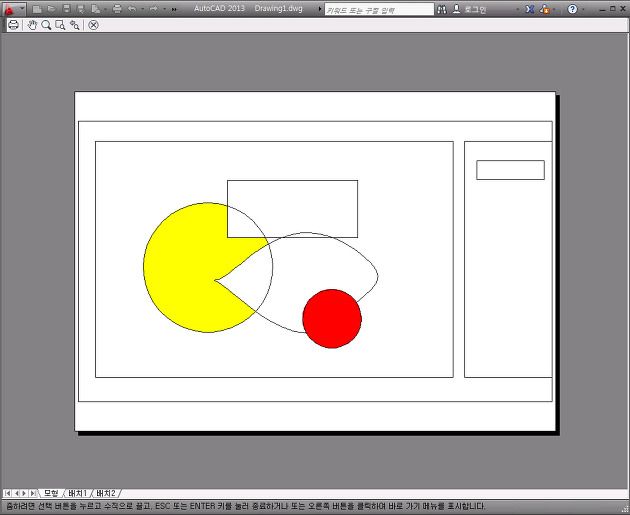Viewport: 630px width, 515px height.
Task: Switch to the 배치1 layout tab
Action: [78, 493]
